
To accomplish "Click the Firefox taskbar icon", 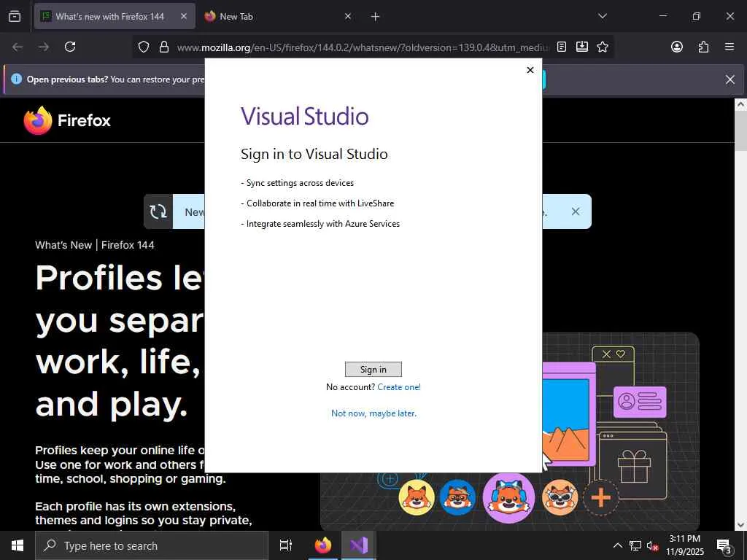I will (x=322, y=545).
